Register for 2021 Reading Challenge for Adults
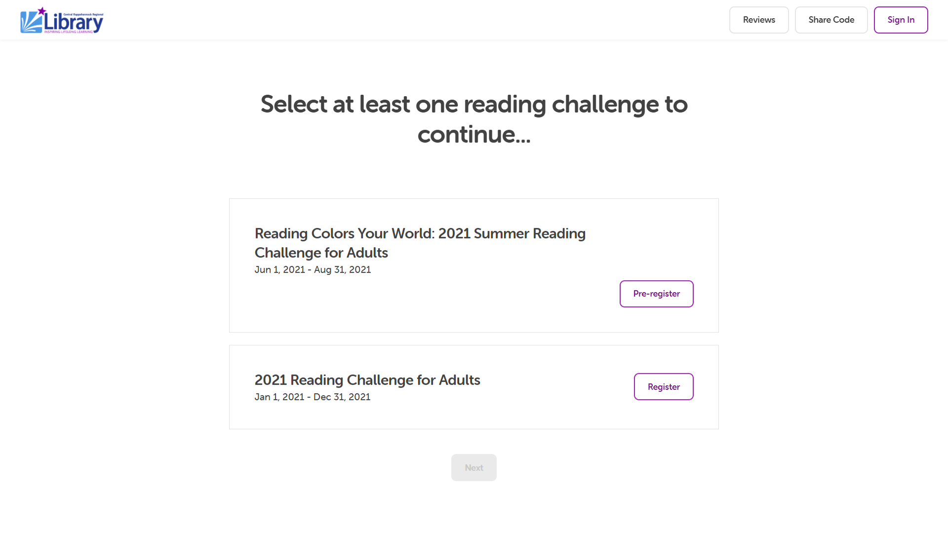This screenshot has height=560, width=948. [664, 386]
